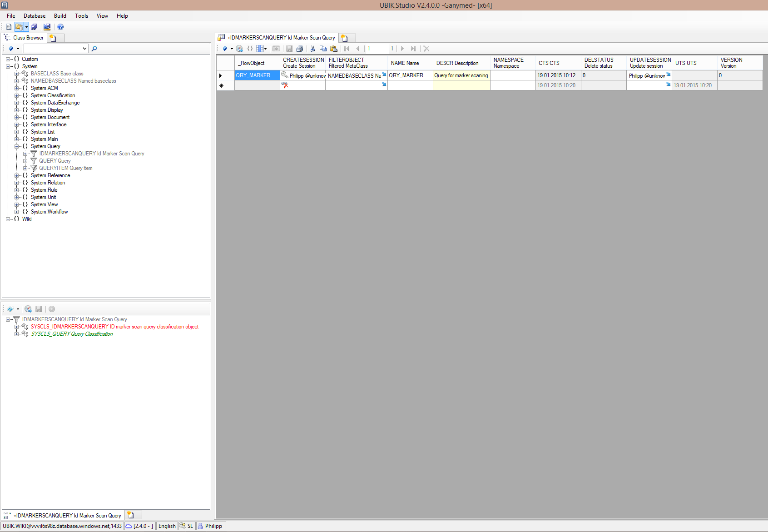Select the QUERYITEM Query item tree entry
This screenshot has height=532, width=768.
[x=65, y=168]
